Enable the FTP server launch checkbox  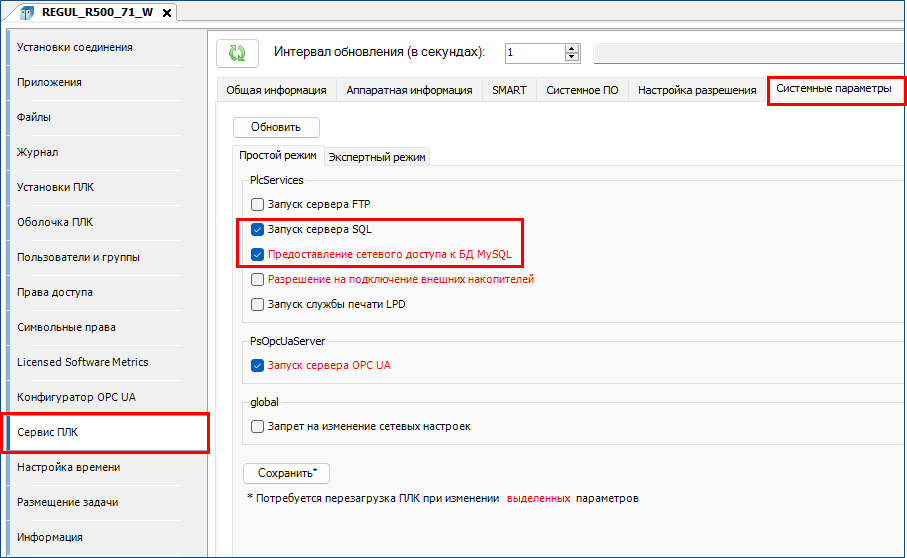tap(258, 204)
